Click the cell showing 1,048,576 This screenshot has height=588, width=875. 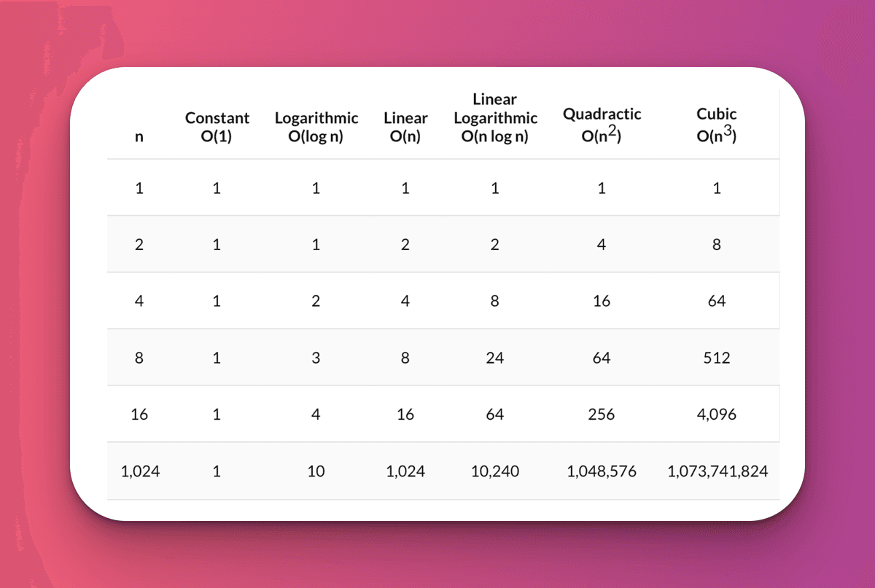point(602,471)
